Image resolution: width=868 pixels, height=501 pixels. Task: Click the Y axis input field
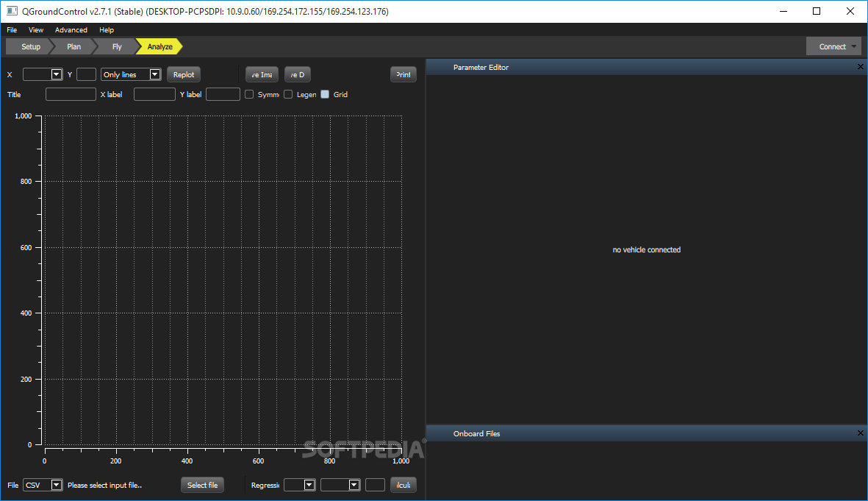click(86, 74)
